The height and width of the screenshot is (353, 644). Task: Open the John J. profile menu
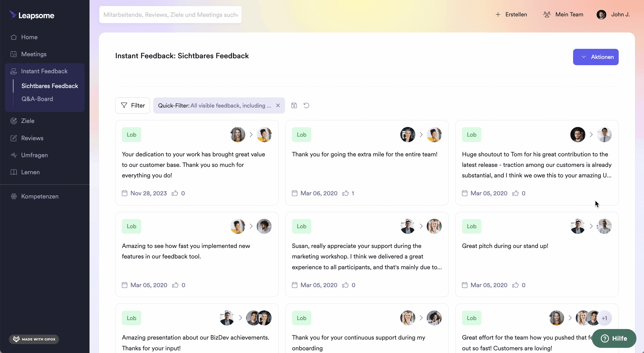coord(613,15)
